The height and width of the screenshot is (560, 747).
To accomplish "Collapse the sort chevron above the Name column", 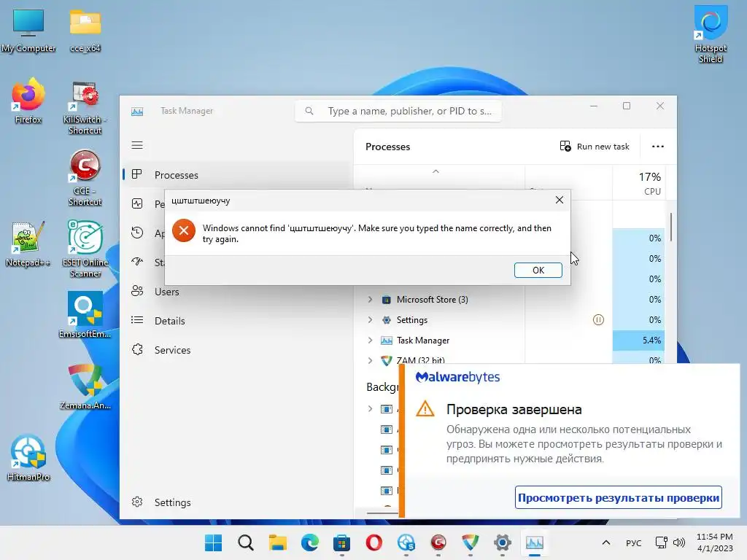I will [x=436, y=171].
